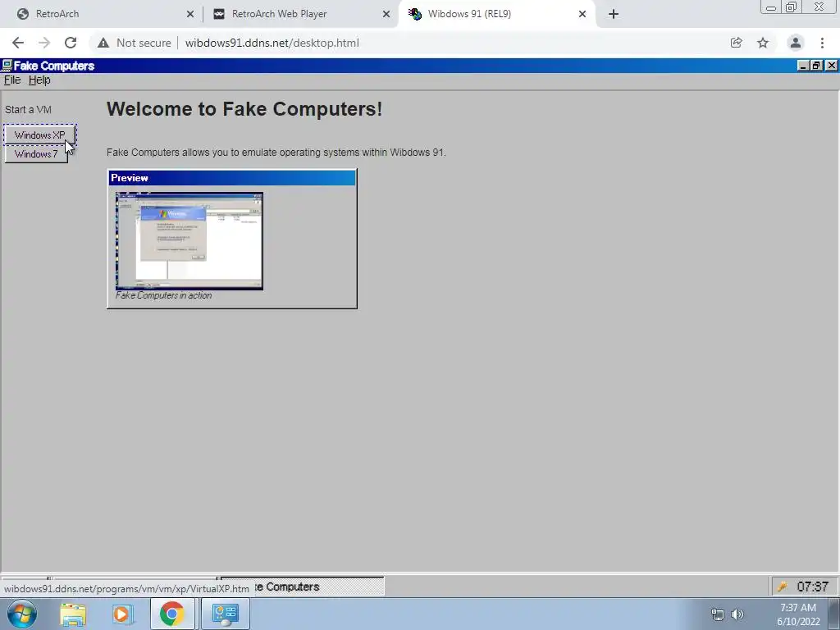The image size is (840, 630).
Task: Close the Fake Computers window
Action: point(832,66)
